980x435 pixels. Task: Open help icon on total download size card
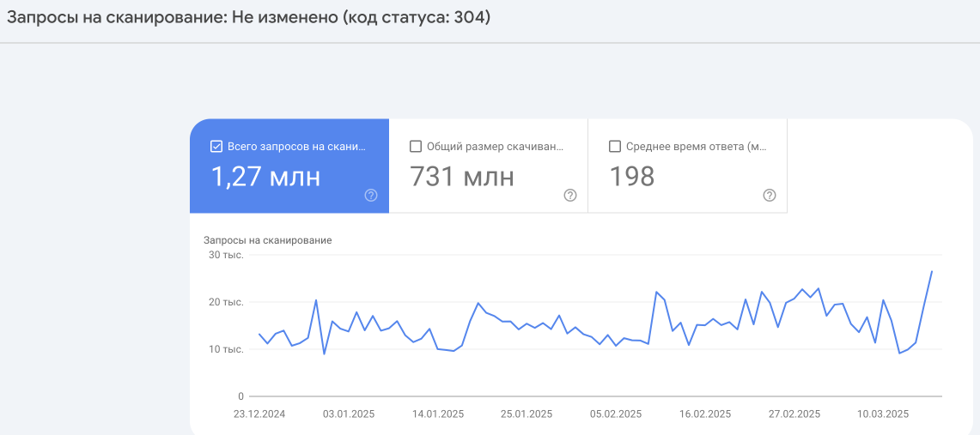tap(570, 196)
